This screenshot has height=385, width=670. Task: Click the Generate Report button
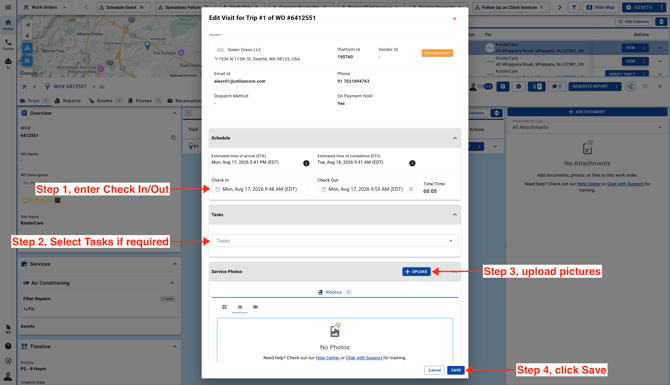(x=594, y=86)
